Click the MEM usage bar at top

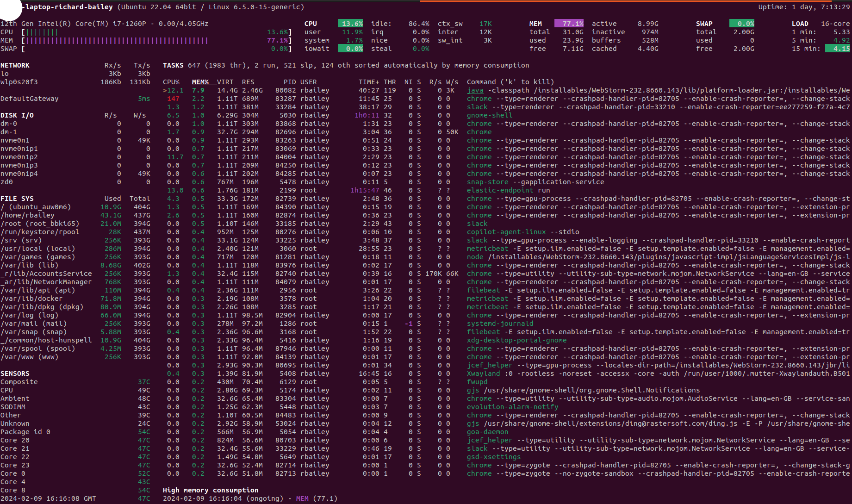(x=156, y=40)
